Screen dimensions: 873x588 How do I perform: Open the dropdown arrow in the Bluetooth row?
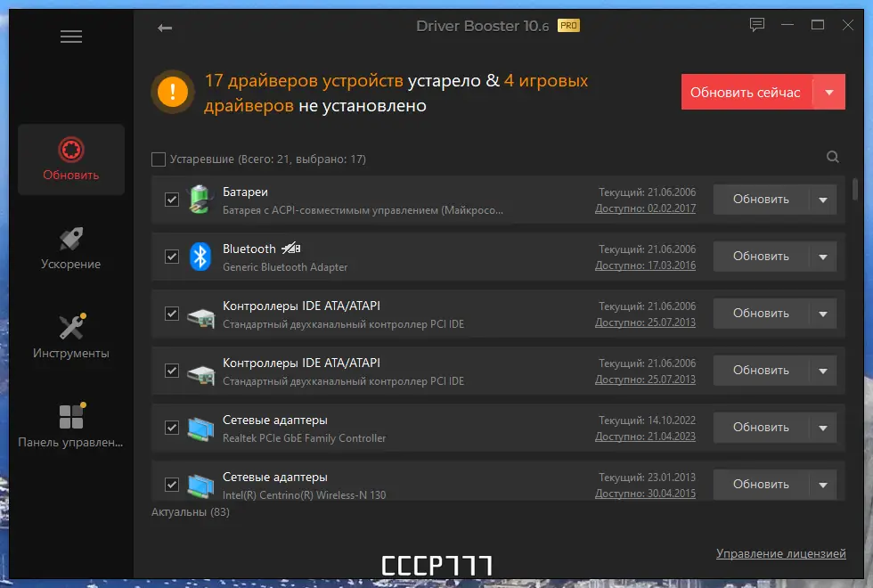click(x=823, y=257)
